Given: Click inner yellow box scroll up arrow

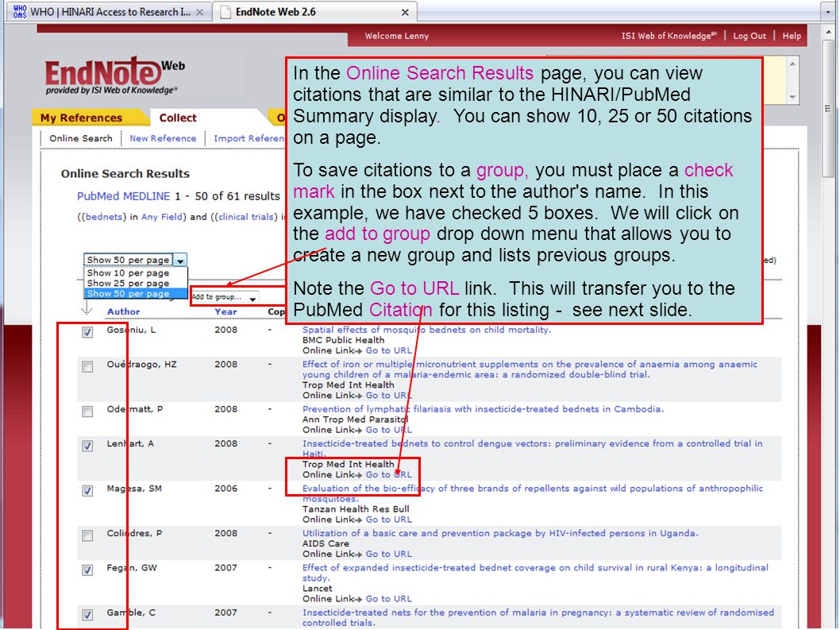Looking at the screenshot, I should click(792, 64).
